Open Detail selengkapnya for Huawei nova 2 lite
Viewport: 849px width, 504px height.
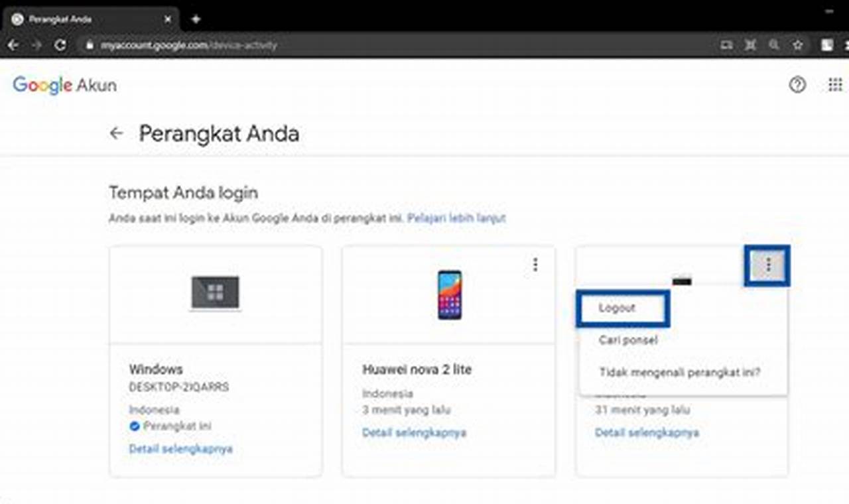(414, 432)
